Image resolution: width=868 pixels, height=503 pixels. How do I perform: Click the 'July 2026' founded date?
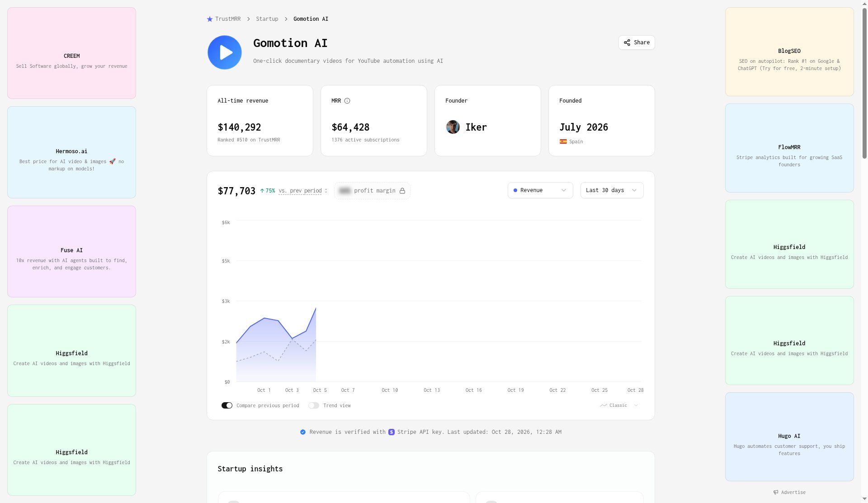click(584, 127)
